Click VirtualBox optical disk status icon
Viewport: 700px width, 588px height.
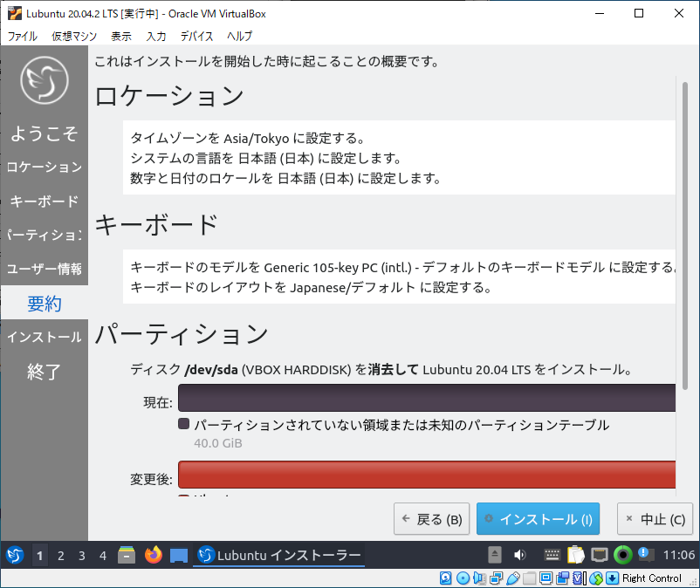[463, 578]
